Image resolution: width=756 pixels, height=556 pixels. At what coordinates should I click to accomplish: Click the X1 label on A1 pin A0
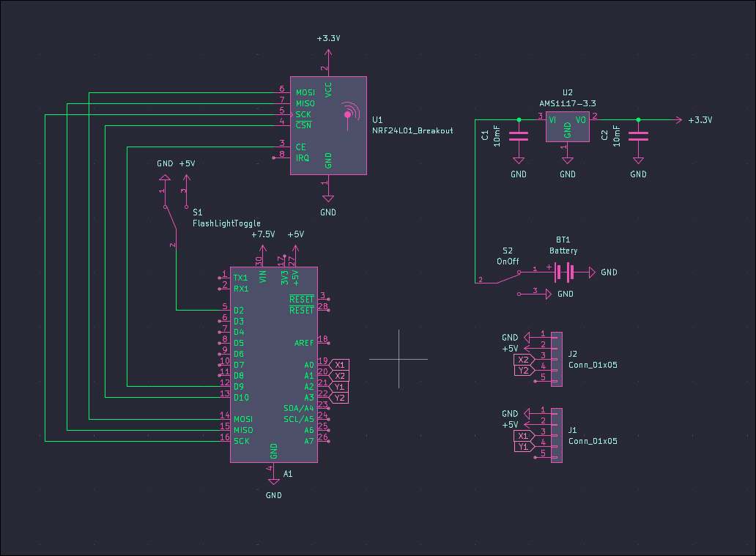click(339, 365)
